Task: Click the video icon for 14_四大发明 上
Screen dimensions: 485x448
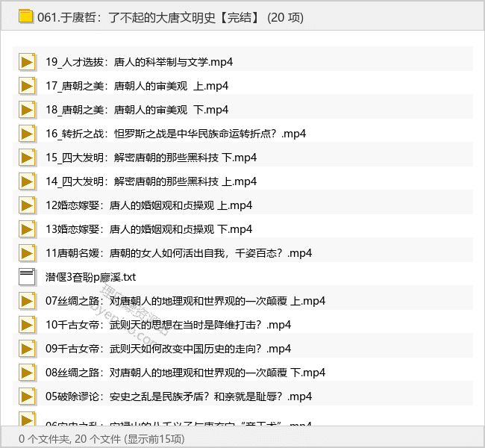Action: pyautogui.click(x=27, y=181)
